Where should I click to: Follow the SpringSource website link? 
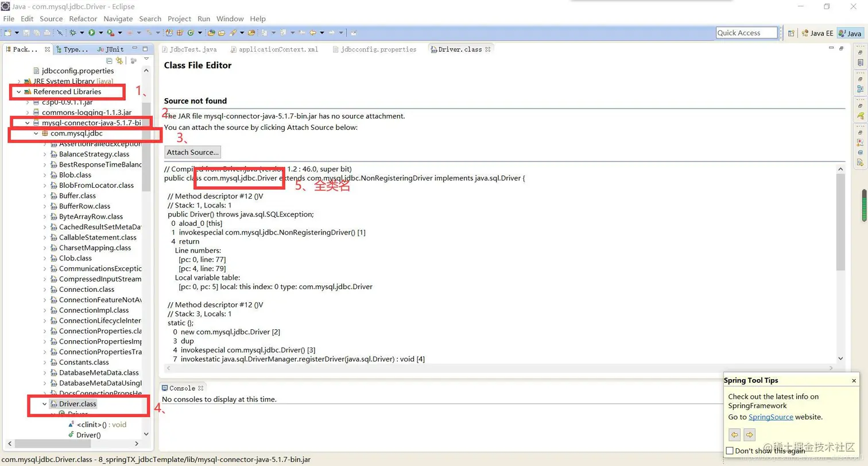point(771,417)
